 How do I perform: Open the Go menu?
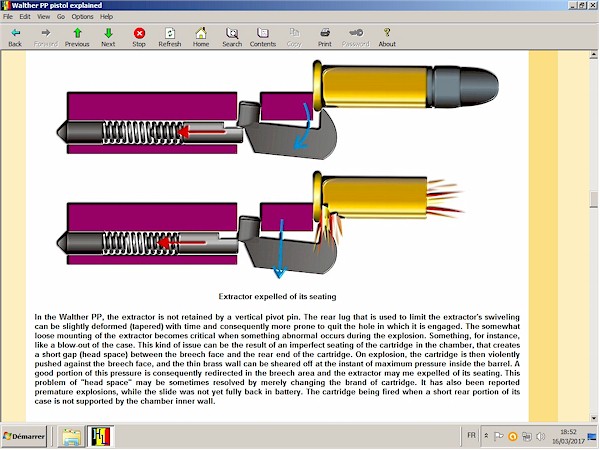click(x=61, y=16)
